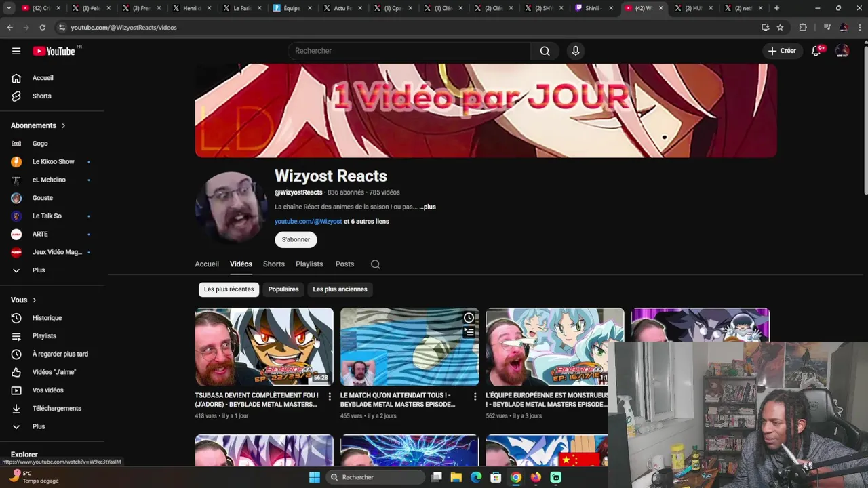Open Task View on the taskbar
The height and width of the screenshot is (488, 868).
(x=437, y=477)
